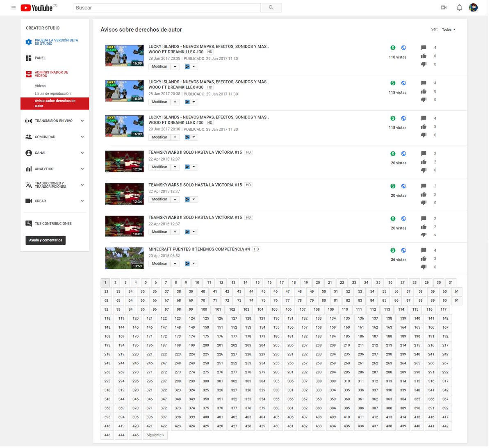Viewport: 492px width, 448px height.
Task: Jump to page 31
Action: tap(451, 282)
